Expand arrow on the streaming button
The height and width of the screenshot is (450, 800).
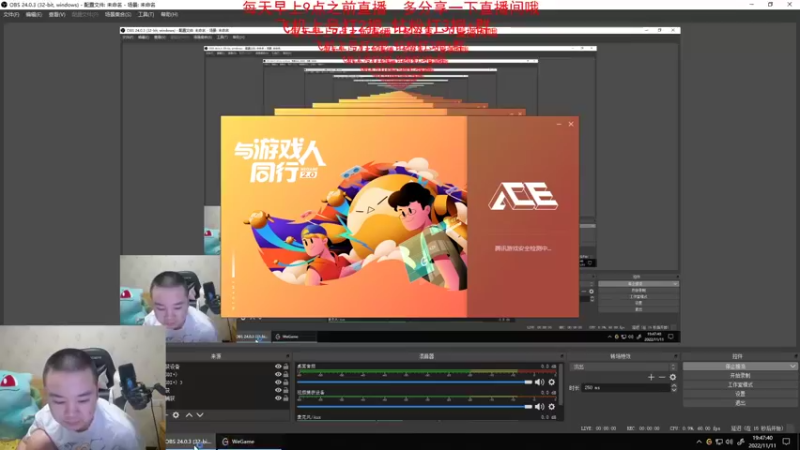tap(792, 366)
